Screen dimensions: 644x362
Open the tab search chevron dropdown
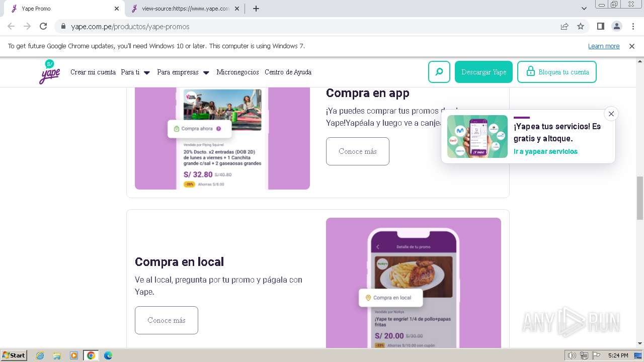pyautogui.click(x=584, y=9)
